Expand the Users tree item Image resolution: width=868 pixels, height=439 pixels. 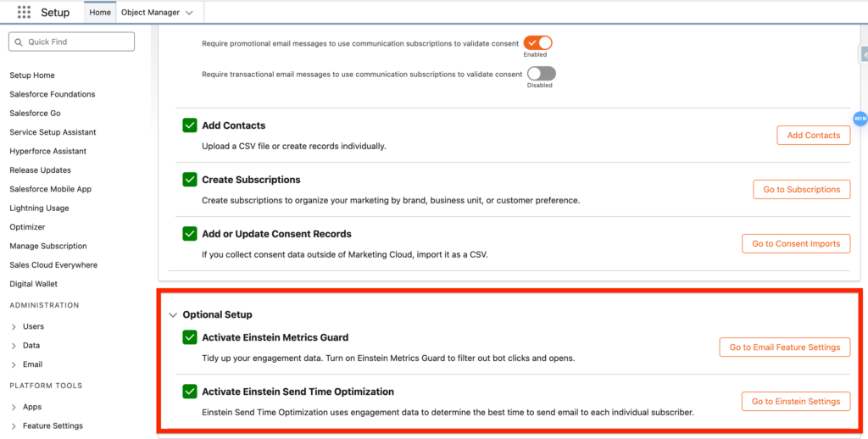pyautogui.click(x=14, y=326)
